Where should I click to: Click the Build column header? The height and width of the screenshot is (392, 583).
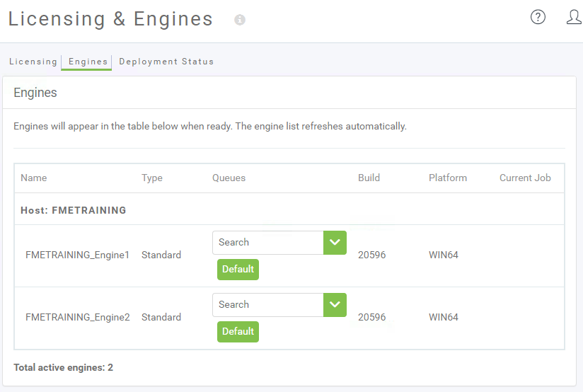pyautogui.click(x=369, y=178)
